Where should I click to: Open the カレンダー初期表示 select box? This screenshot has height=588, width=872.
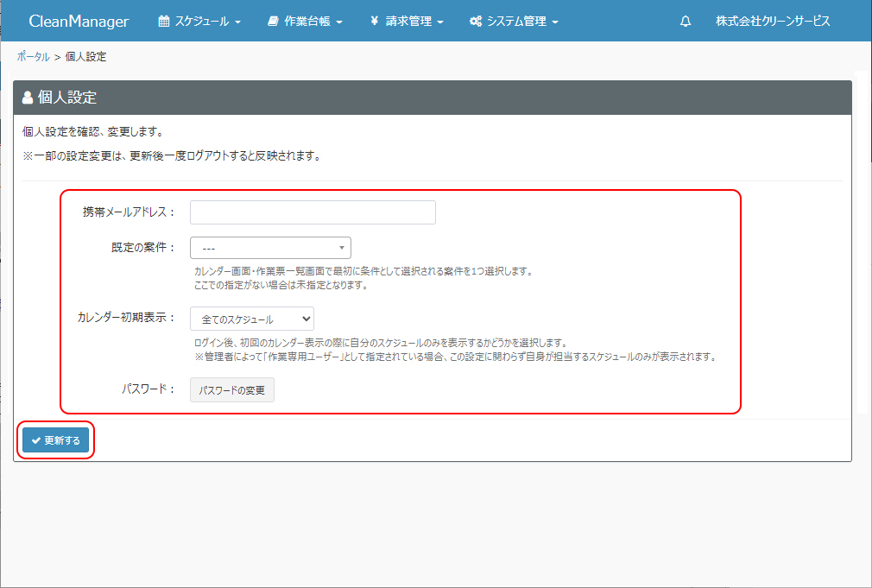click(x=251, y=319)
